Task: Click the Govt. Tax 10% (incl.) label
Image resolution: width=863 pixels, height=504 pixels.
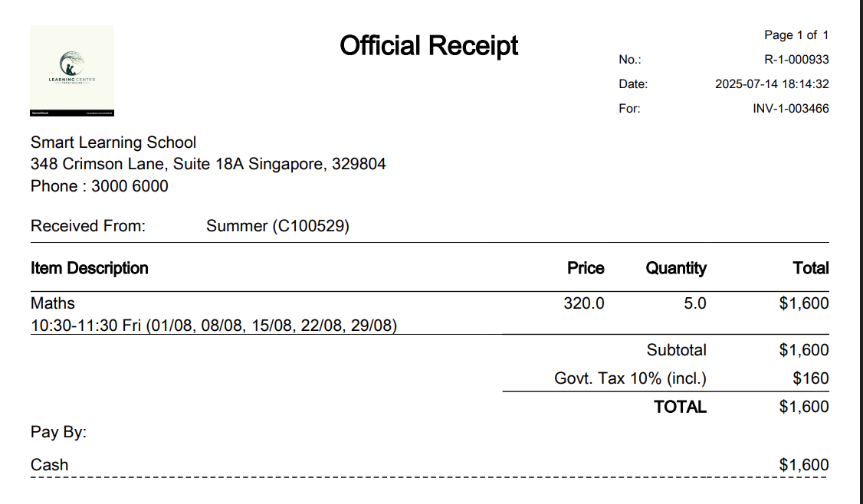Action: (630, 378)
